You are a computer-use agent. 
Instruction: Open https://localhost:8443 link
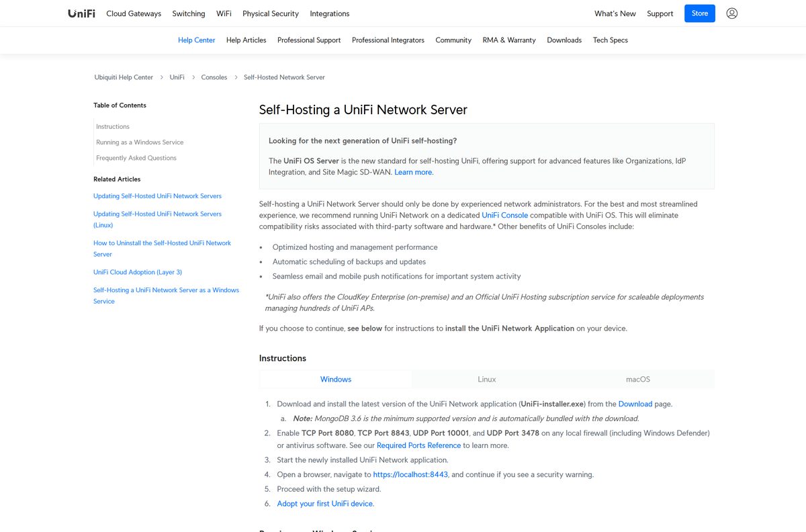pyautogui.click(x=410, y=475)
